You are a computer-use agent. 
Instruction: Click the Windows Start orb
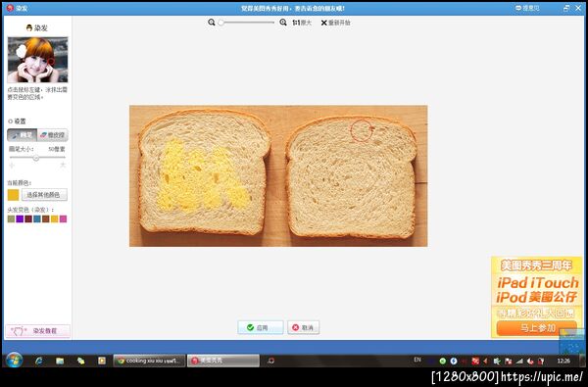point(15,361)
